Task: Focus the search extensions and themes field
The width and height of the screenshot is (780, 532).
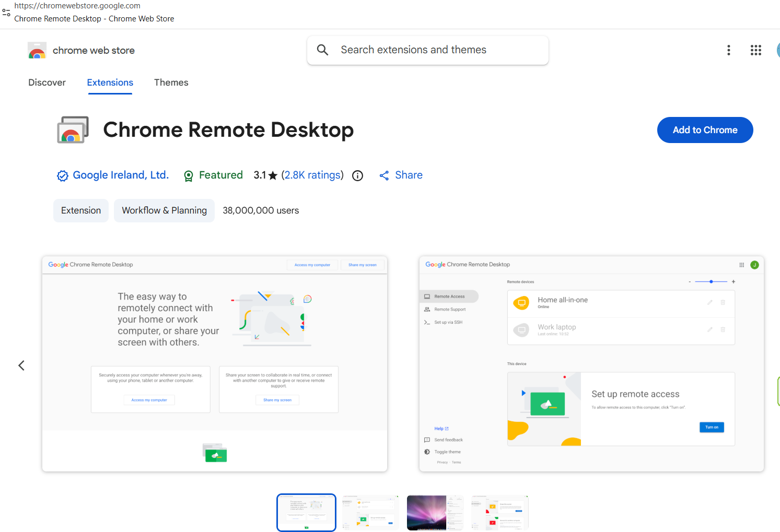Action: point(428,50)
